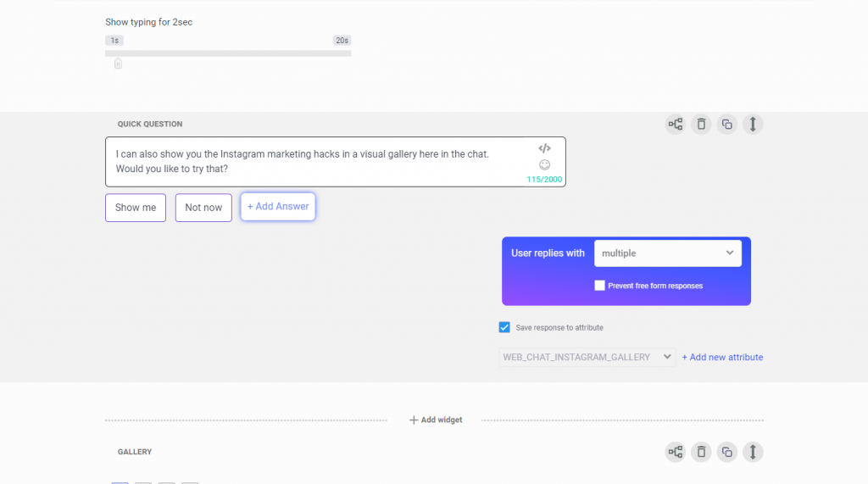Image resolution: width=868 pixels, height=484 pixels.
Task: Duplicate the Quick Question widget via its copy icon
Action: tap(726, 124)
